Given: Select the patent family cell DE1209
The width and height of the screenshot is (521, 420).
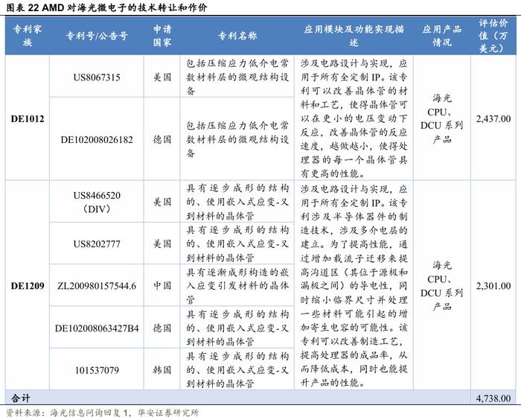Looking at the screenshot, I should click(x=28, y=286).
